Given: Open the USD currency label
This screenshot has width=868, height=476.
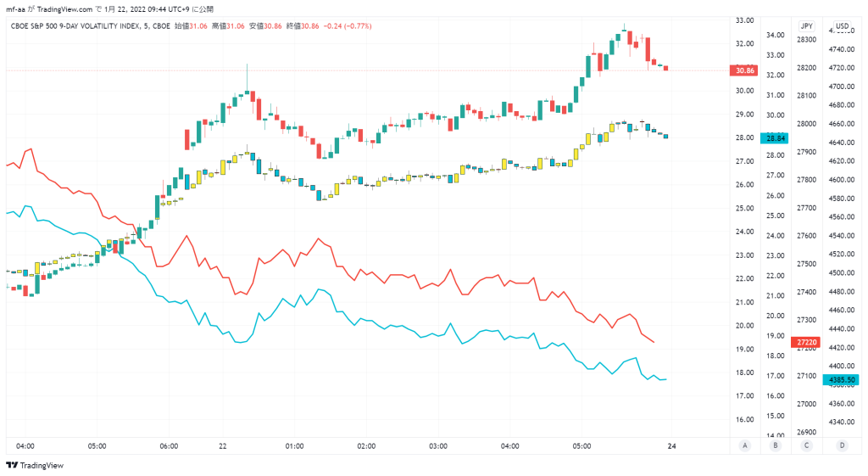Looking at the screenshot, I should [x=842, y=26].
